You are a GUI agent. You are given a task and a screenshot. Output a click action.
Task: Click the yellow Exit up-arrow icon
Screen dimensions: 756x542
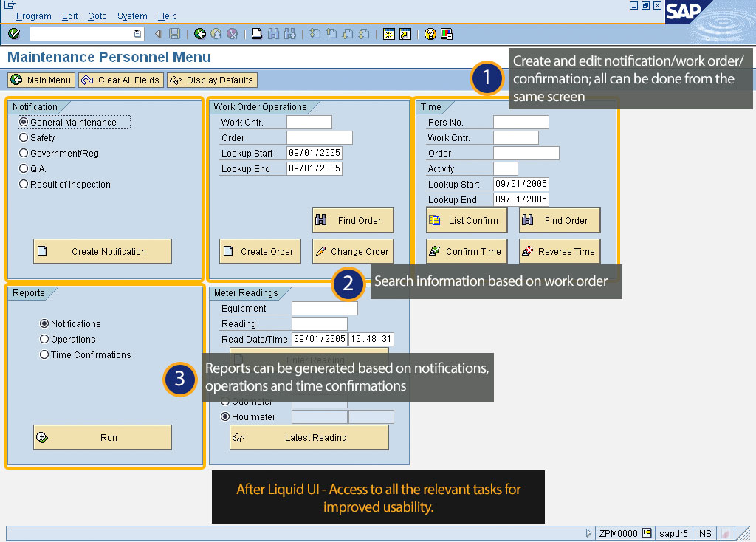click(x=216, y=34)
